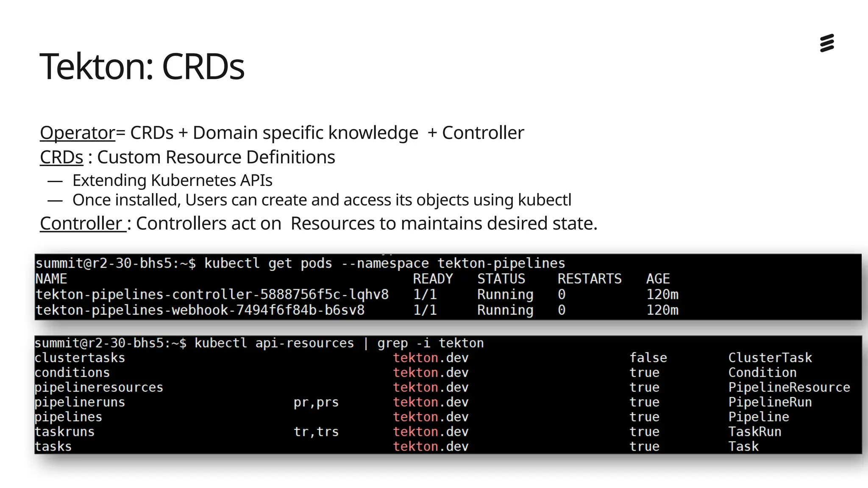Image resolution: width=868 pixels, height=488 pixels.
Task: Click the underlined CRDs term
Action: (61, 157)
